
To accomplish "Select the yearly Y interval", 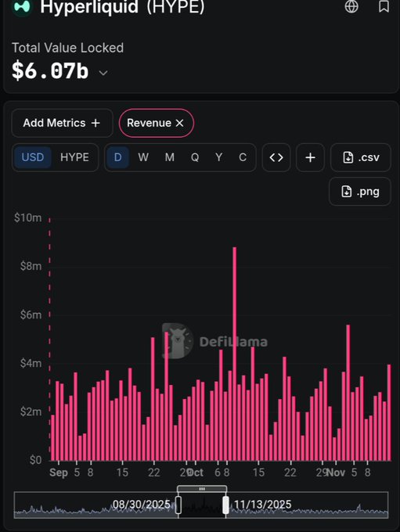I will 219,157.
